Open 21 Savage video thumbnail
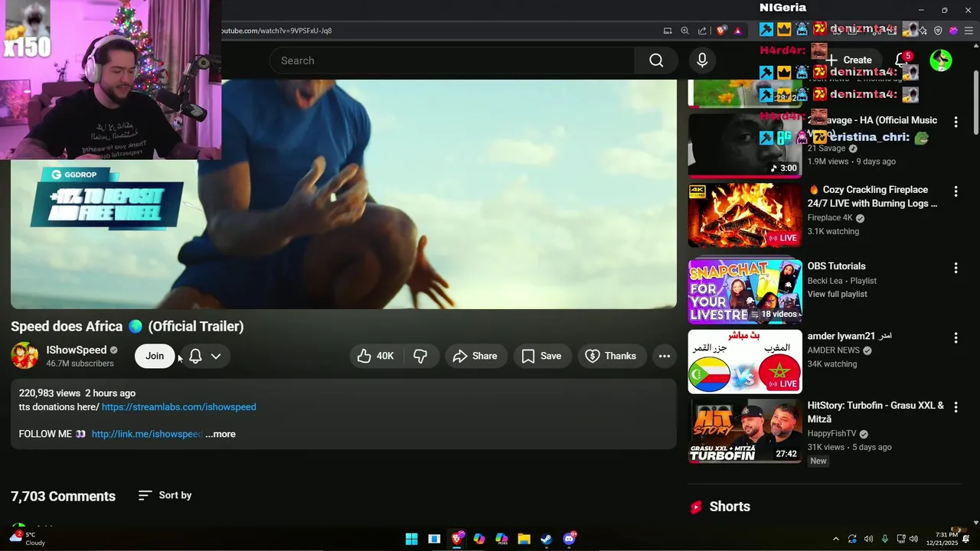Screen dimensions: 980x551 [745, 145]
